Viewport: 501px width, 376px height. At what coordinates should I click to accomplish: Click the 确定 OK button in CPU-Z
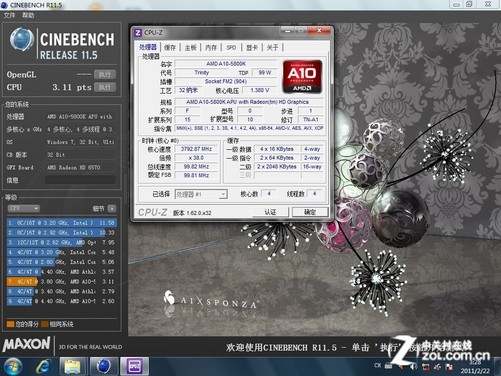[x=310, y=212]
